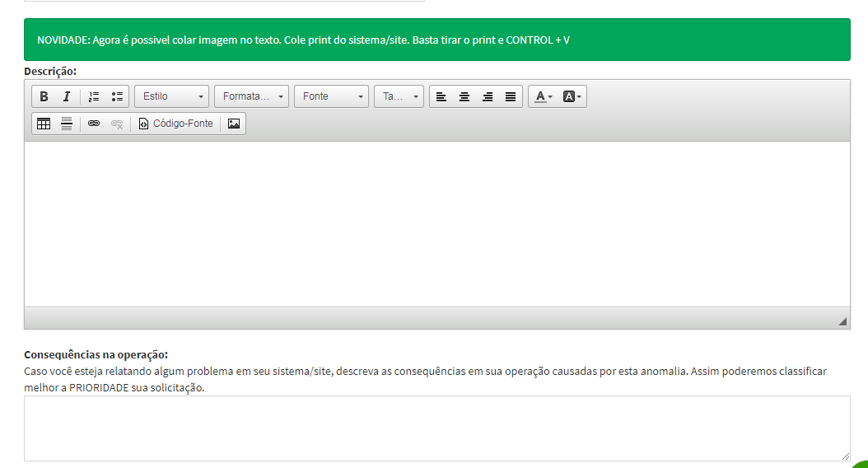This screenshot has height=468, width=868.
Task: Click the "Consequências na operação:" heading
Action: [x=96, y=354]
